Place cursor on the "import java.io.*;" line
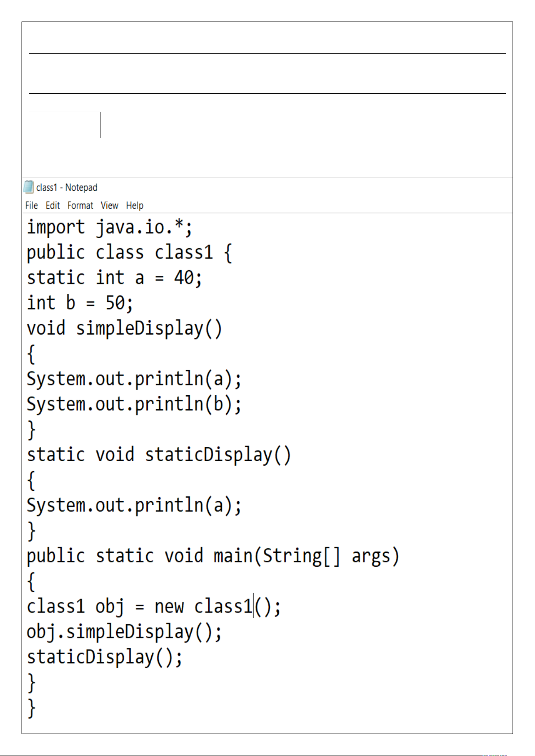Viewport: 535px width, 756px height. coord(110,227)
